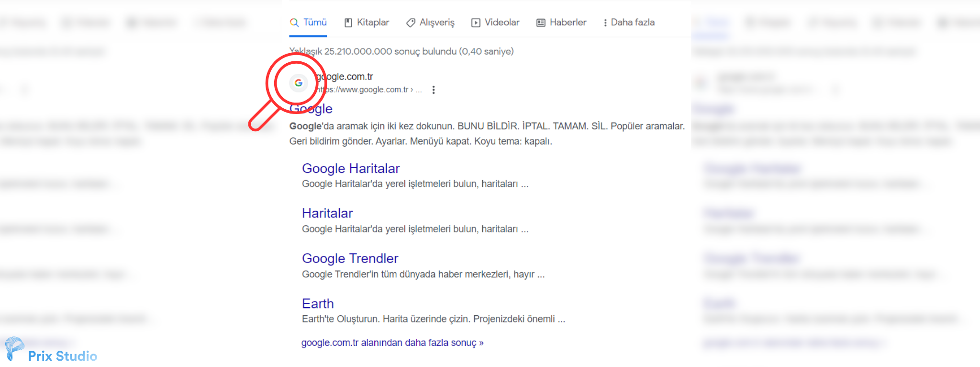
Task: Open the main Google result title
Action: (x=311, y=109)
